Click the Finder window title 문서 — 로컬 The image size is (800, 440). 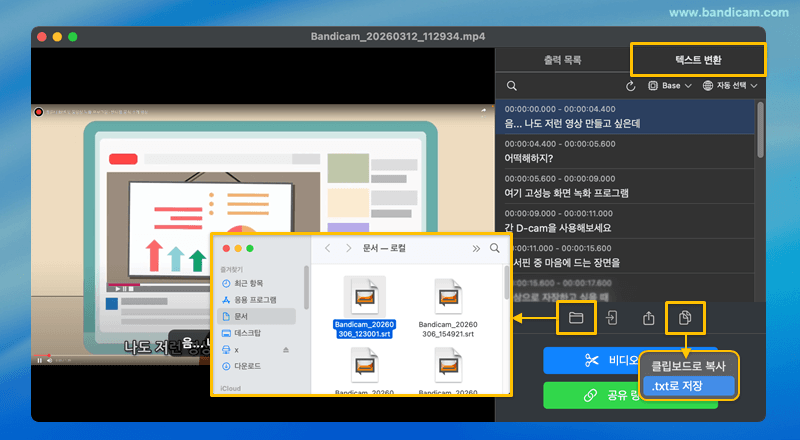(x=384, y=248)
